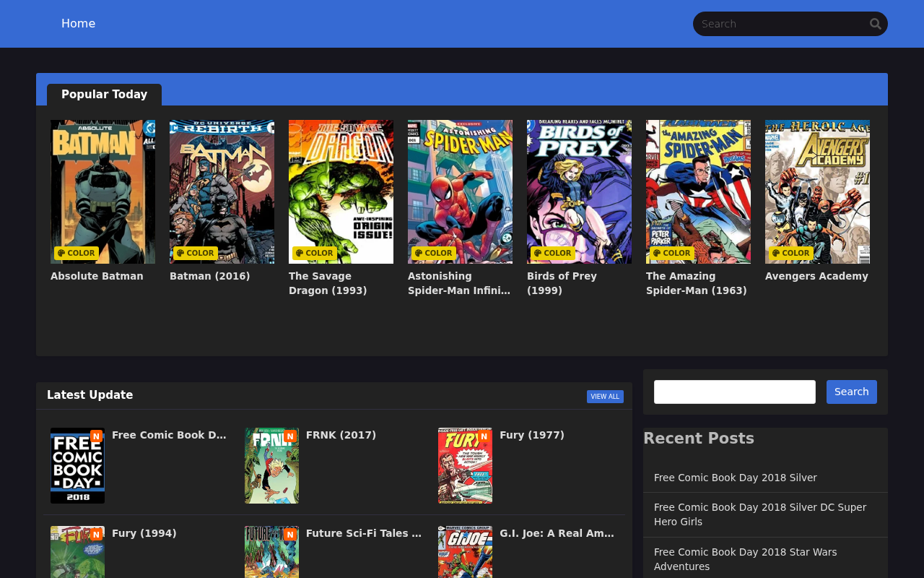
Task: Open the Absolute Batman title link
Action: point(97,276)
